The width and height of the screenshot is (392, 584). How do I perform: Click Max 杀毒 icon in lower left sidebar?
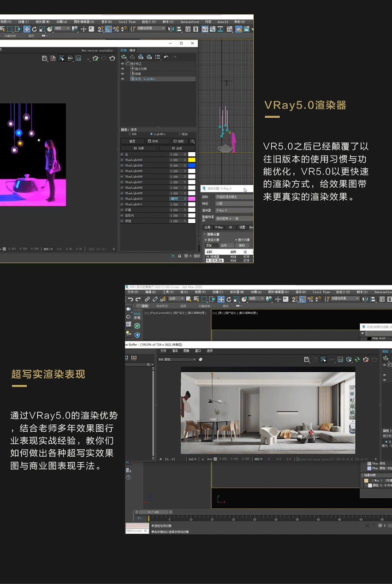(x=137, y=316)
